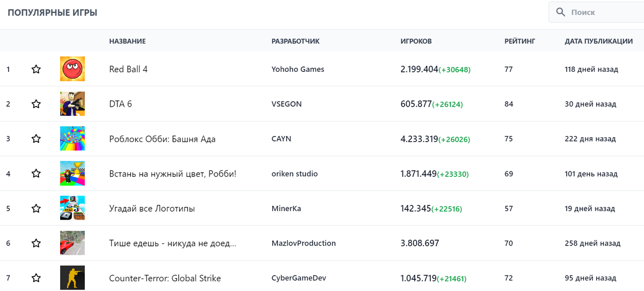The width and height of the screenshot is (644, 291).
Task: Favorite Red Ball 4 with star
Action: 36,69
